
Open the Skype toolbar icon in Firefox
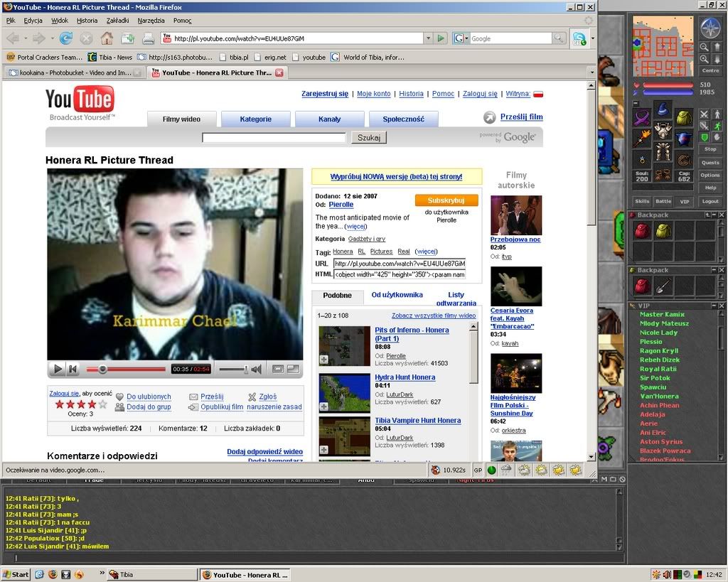click(579, 38)
